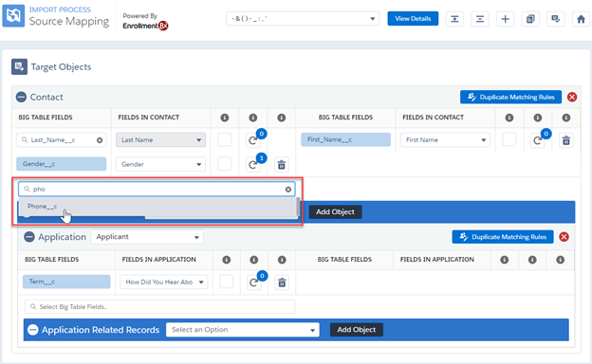The height and width of the screenshot is (364, 592).
Task: Open the 'Select an Option' dropdown
Action: click(243, 330)
